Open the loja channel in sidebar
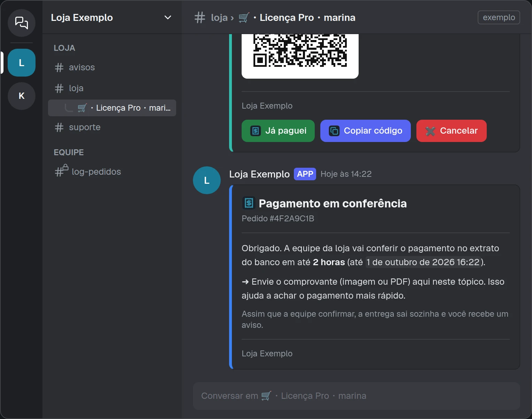This screenshot has height=419, width=532. 112,88
